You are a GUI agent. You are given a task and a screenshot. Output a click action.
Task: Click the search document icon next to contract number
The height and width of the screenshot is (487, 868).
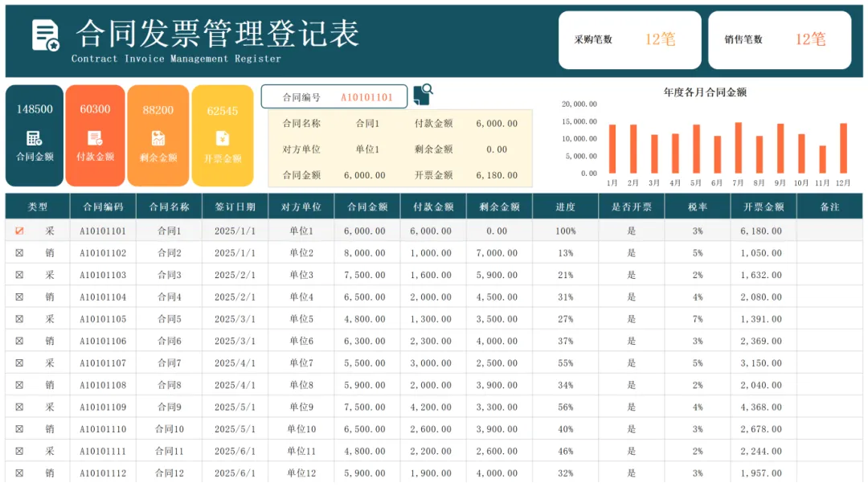[x=423, y=95]
